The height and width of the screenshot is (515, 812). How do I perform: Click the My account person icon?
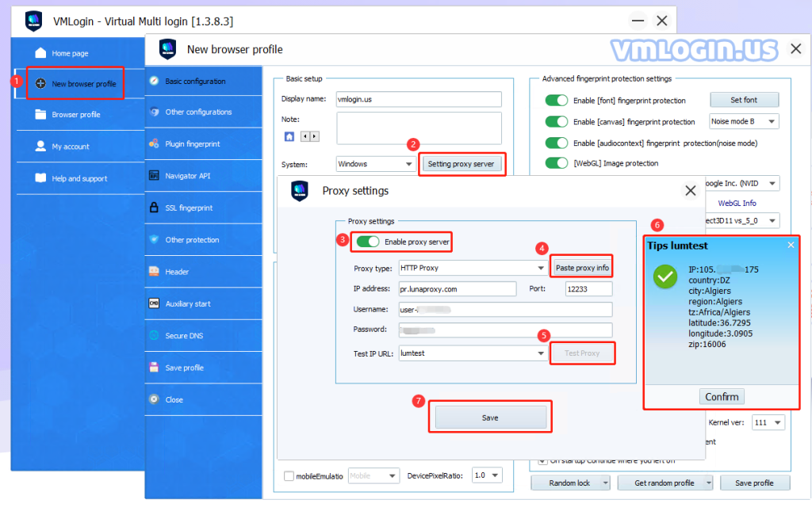click(40, 147)
